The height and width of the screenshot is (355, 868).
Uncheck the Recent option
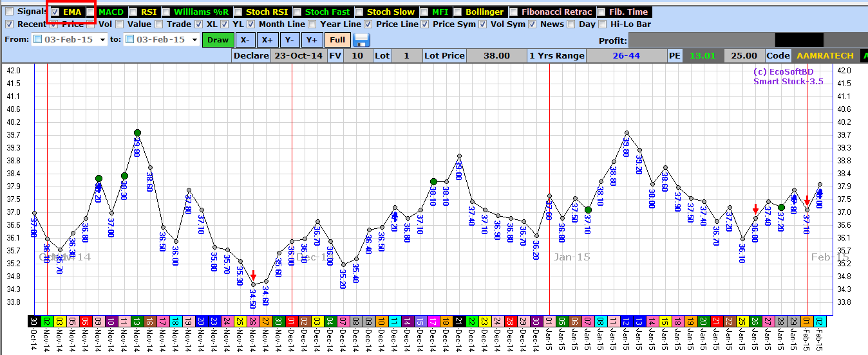point(10,24)
